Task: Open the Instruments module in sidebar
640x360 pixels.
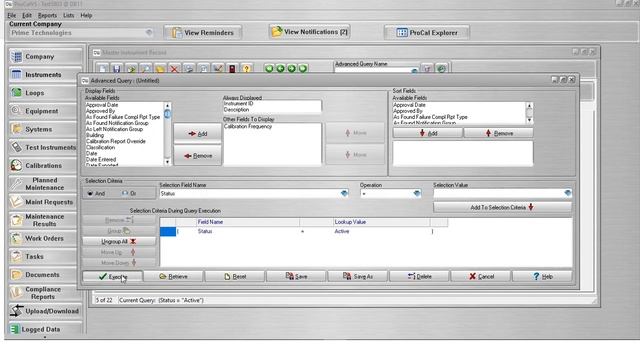Action: pos(45,75)
